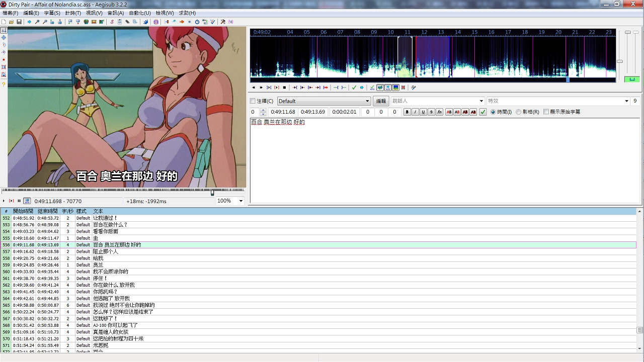Click the Underline formatting button
Screen dimensions: 644x362
click(423, 112)
